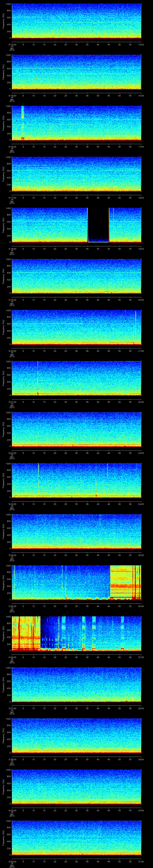
Task: Click the 45 second tick under 5:25:00 plot
Action: [109, 606]
